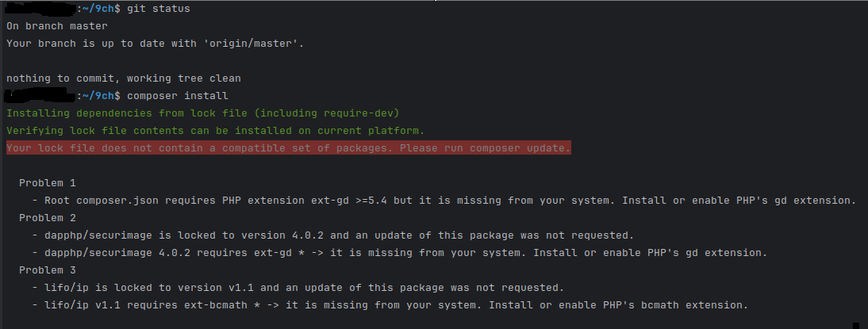Click the 'On branch master' line
Image resolution: width=868 pixels, height=329 pixels.
57,26
